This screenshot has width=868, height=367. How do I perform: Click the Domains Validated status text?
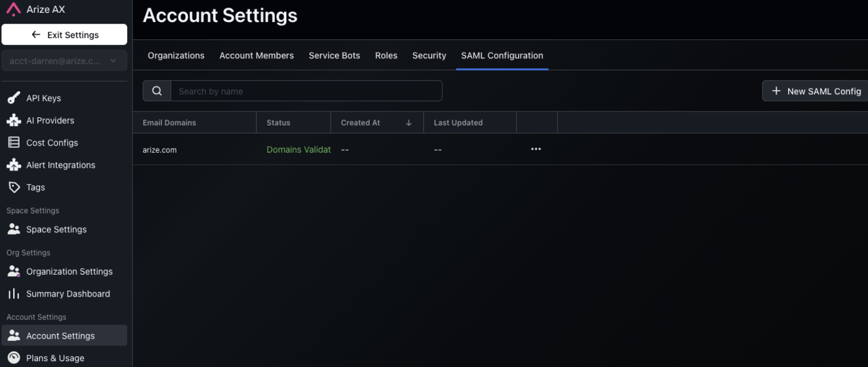click(298, 150)
